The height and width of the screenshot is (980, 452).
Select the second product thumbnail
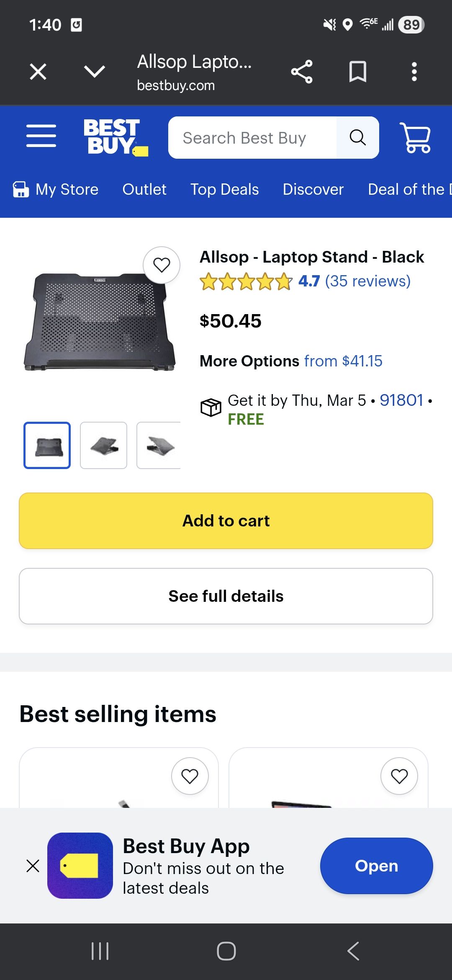103,445
